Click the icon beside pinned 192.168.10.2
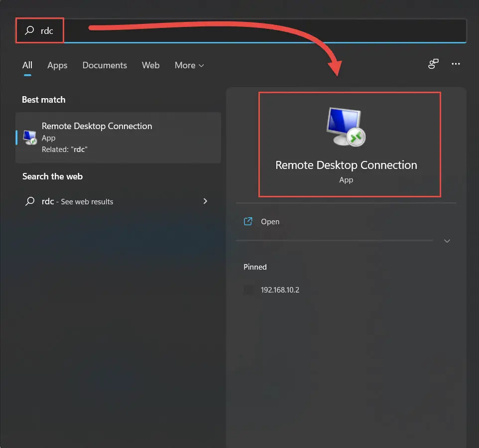 click(248, 290)
